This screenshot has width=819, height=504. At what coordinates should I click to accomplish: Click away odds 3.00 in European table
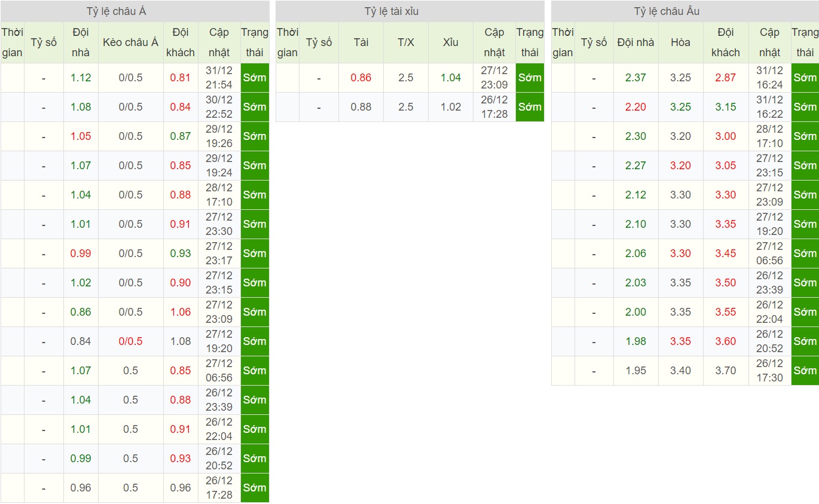click(726, 136)
